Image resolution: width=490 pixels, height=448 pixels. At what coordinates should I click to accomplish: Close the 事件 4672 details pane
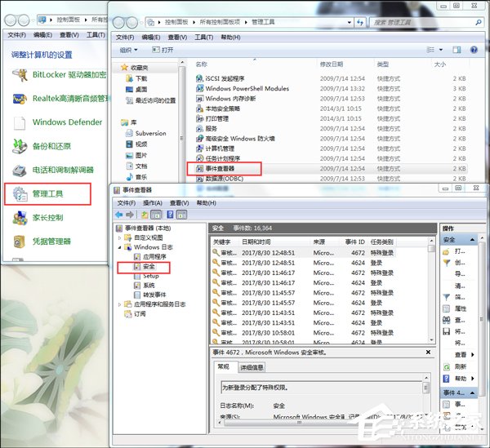pyautogui.click(x=428, y=353)
